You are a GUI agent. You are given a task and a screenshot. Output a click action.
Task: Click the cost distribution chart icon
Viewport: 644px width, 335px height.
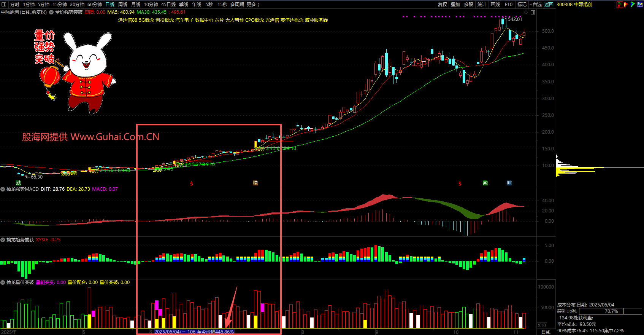[x=620, y=5]
